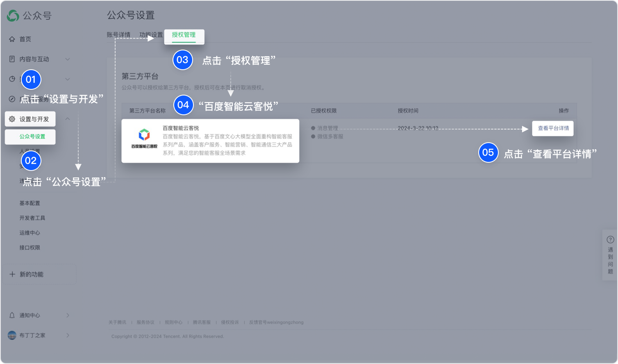
Task: Open 公众号设置 in sidebar
Action: [30, 136]
